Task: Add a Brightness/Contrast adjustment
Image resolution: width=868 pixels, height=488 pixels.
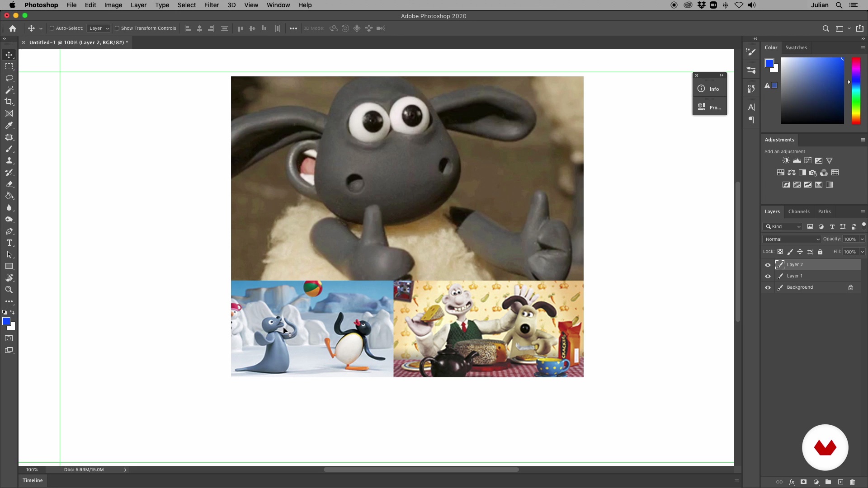Action: point(786,161)
